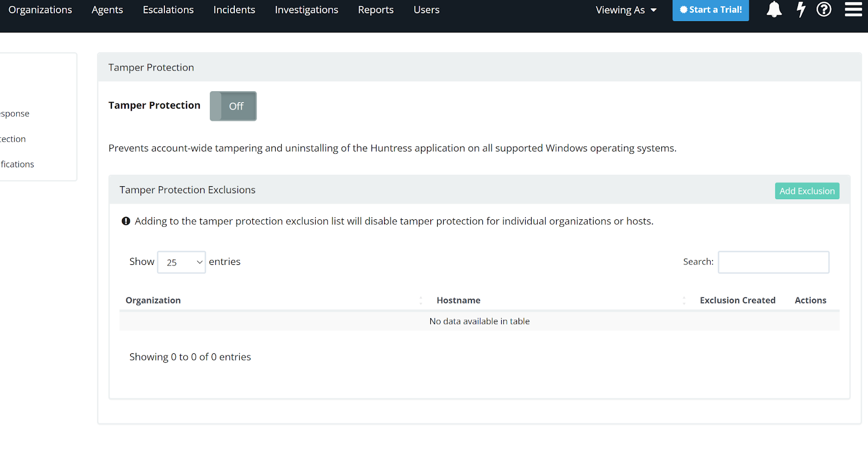Open the Agents page
This screenshot has height=449, width=868.
[107, 10]
